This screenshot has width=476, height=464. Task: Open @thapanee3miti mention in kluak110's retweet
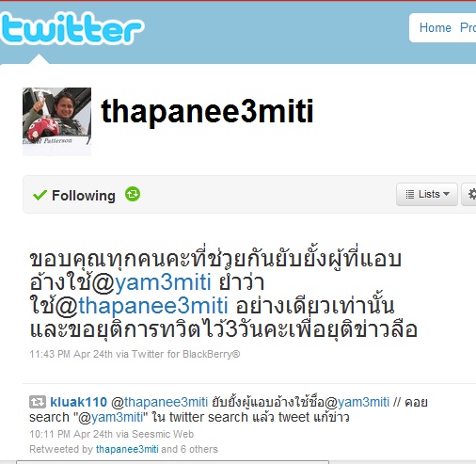click(x=160, y=402)
